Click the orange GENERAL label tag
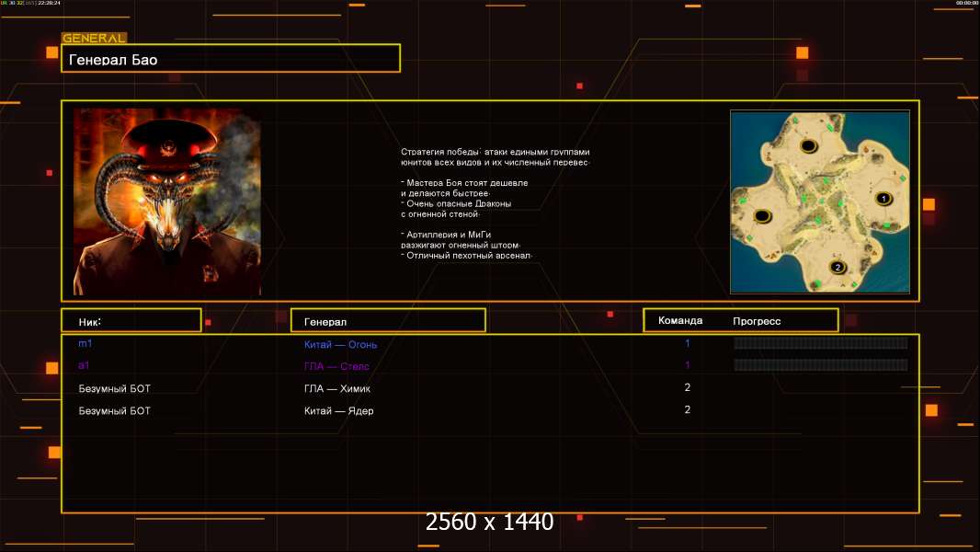 tap(95, 38)
